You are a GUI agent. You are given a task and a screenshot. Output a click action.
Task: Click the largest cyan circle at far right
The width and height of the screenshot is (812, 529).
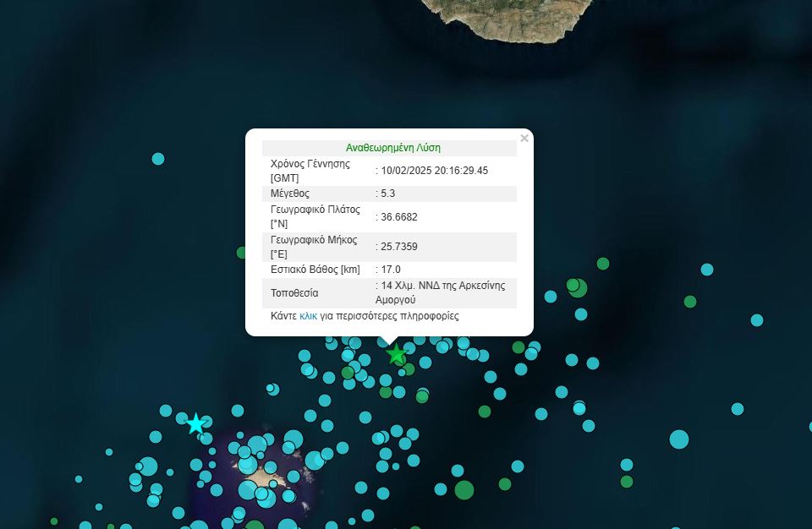[x=679, y=439]
